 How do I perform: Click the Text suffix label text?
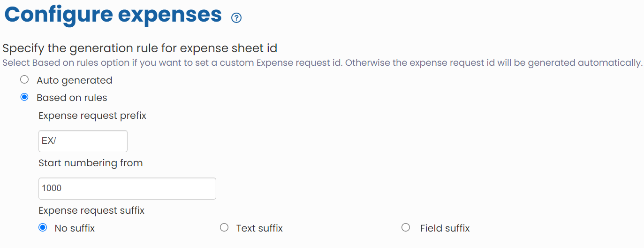click(259, 228)
